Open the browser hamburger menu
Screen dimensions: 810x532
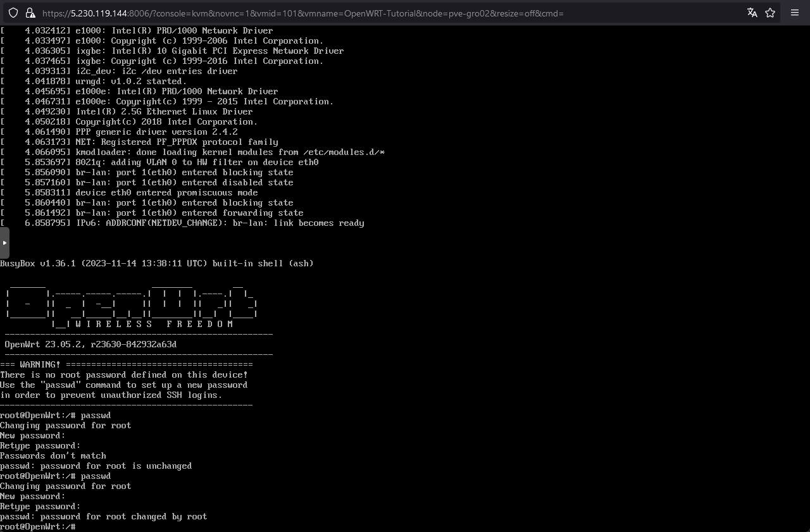[795, 13]
